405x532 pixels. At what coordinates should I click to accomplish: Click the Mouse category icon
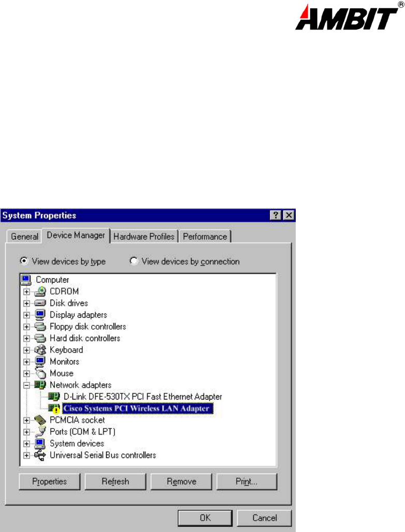(40, 373)
